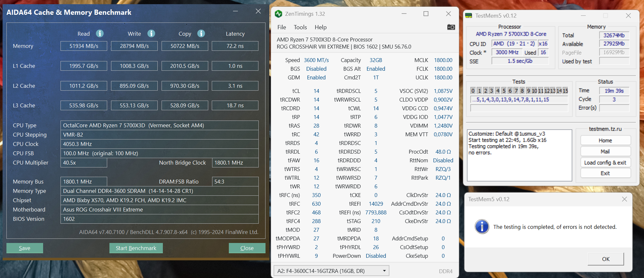Click the VSOC (SVI2) value 1,0875V
Screen dimensions: 644x278
pyautogui.click(x=443, y=91)
